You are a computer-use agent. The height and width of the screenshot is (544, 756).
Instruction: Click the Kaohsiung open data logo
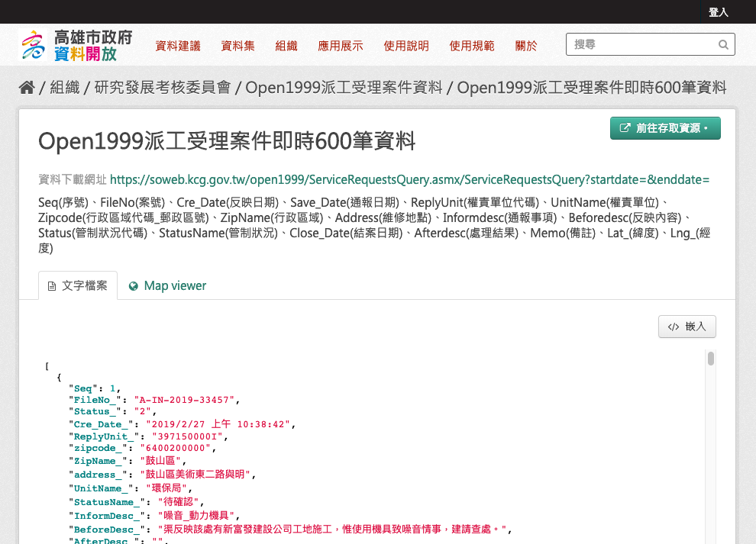point(76,46)
